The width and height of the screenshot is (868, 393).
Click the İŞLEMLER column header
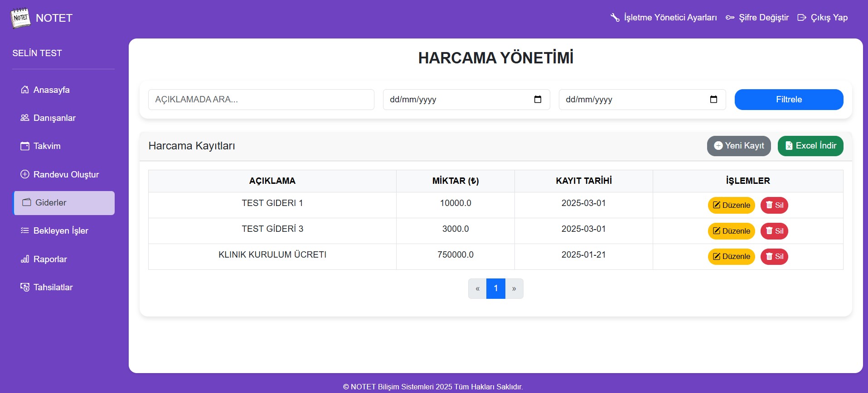[748, 181]
